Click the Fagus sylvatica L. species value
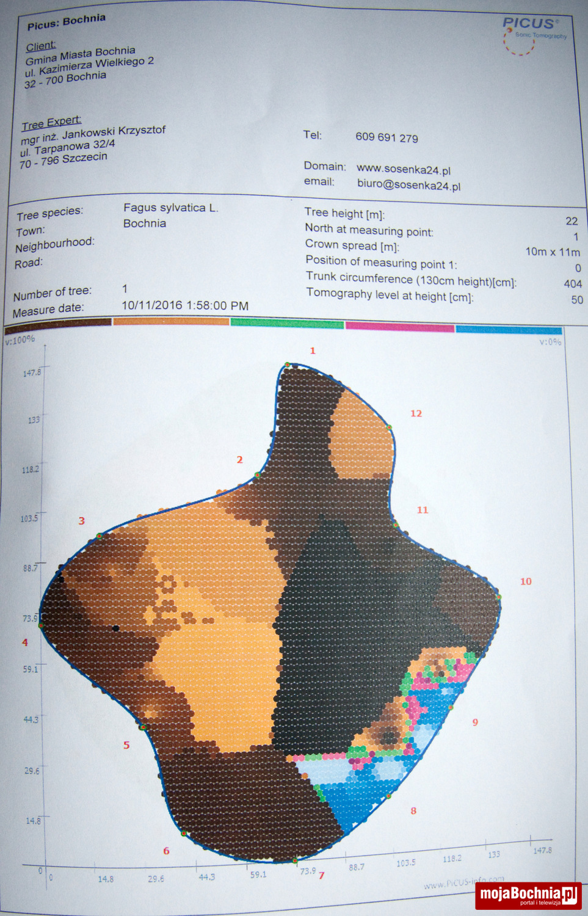The image size is (588, 916). pos(170,208)
